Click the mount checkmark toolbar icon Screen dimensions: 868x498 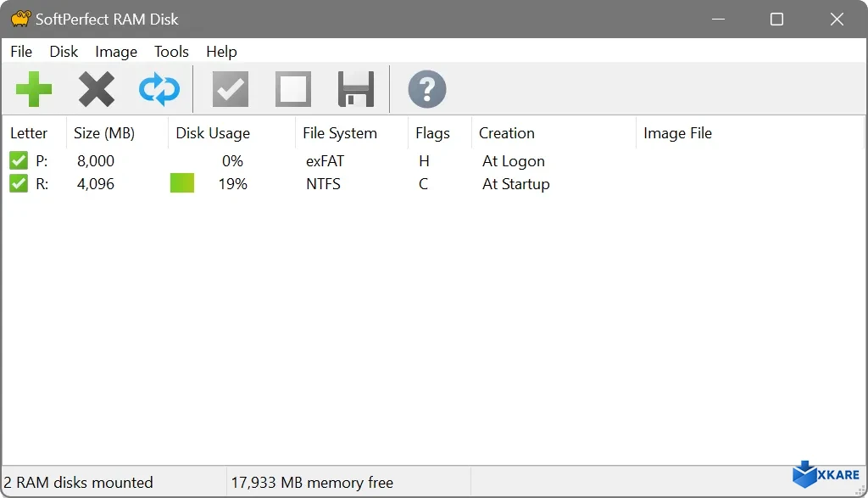(x=230, y=88)
